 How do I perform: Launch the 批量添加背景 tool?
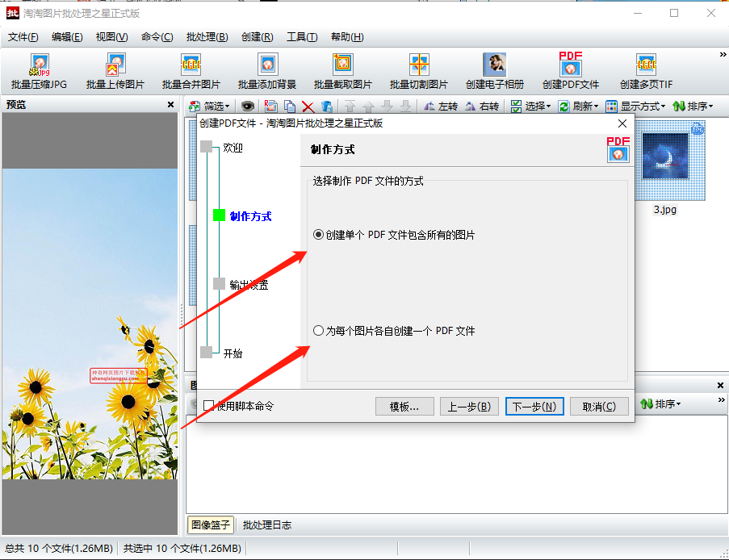[266, 71]
